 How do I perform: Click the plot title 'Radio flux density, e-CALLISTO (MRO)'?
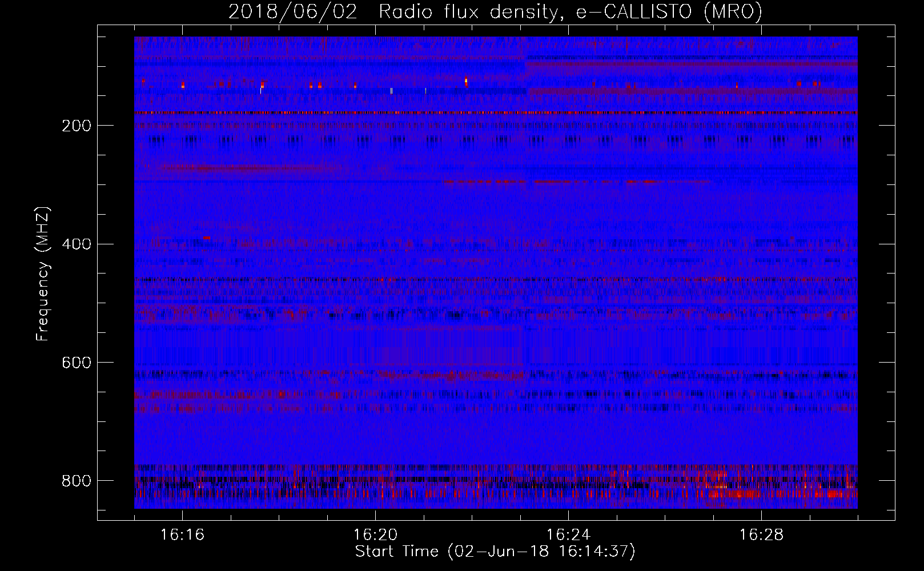click(571, 12)
